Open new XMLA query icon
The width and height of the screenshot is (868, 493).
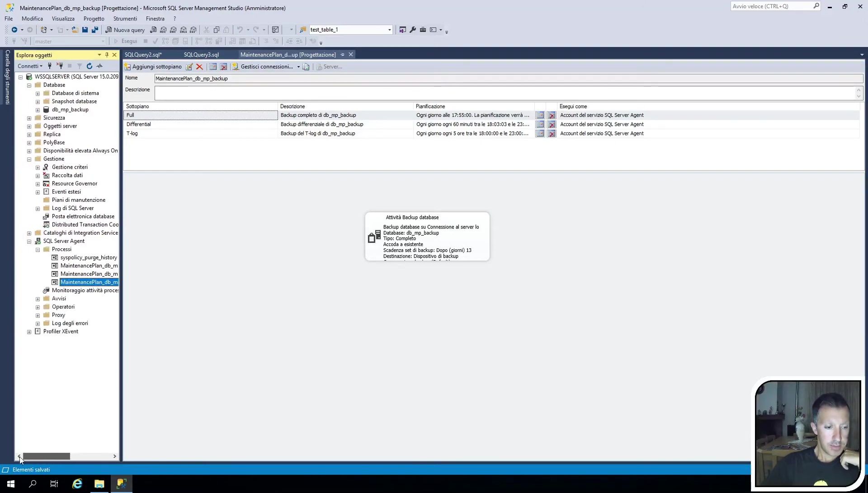click(x=183, y=30)
